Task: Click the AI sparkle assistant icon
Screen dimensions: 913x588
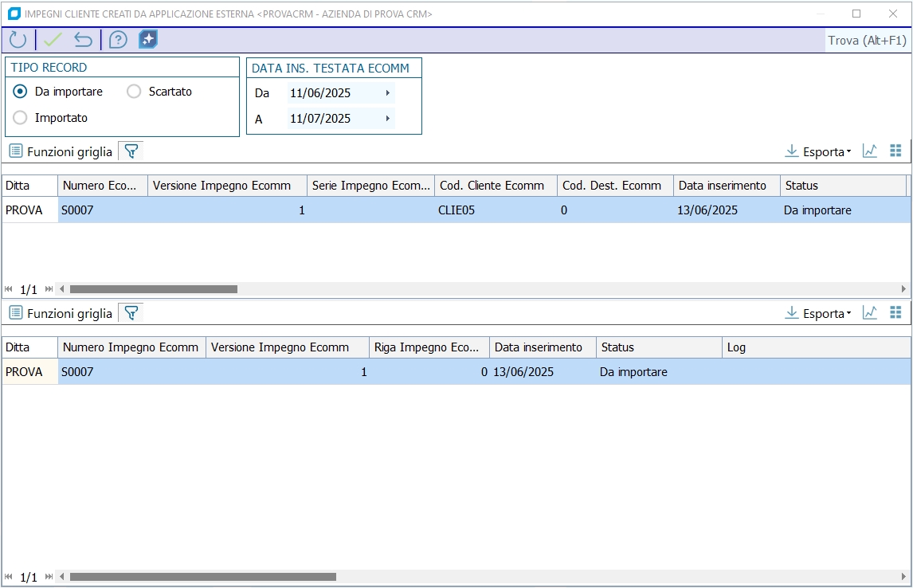Action: point(148,40)
